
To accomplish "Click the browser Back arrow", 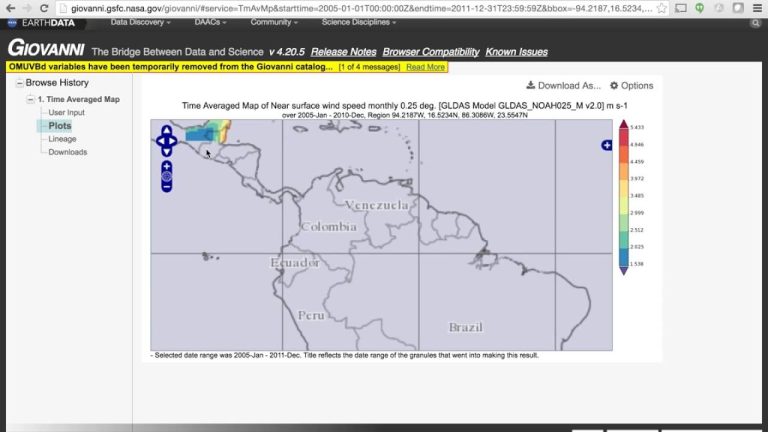I will pos(10,8).
